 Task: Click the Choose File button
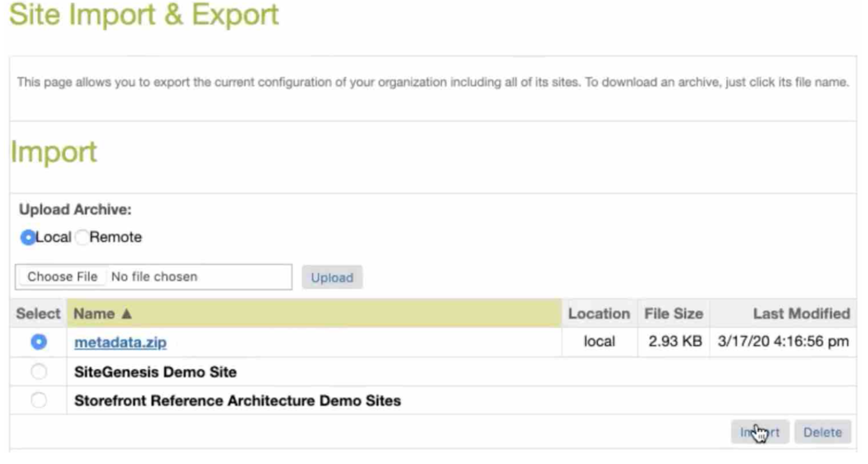click(62, 277)
